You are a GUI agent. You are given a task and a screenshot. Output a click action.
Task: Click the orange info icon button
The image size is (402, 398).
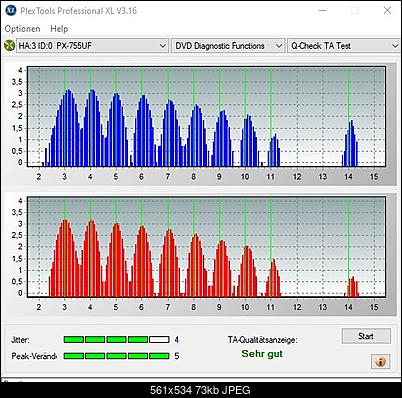coord(381,362)
